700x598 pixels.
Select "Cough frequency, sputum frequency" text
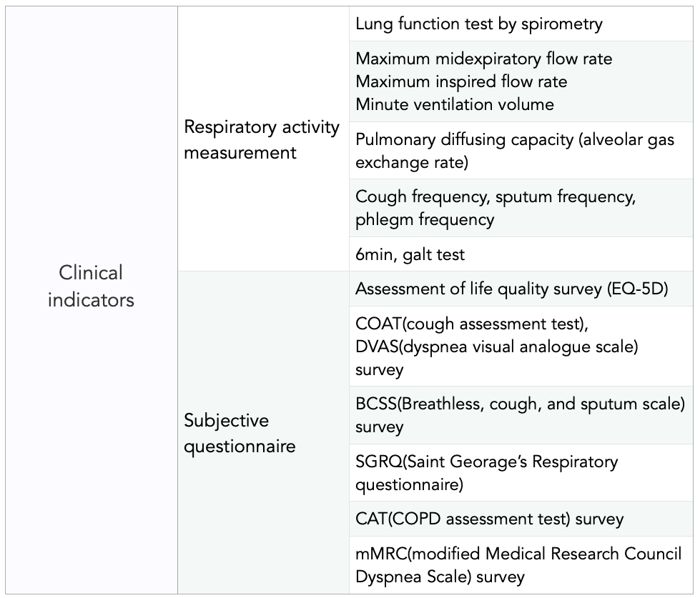point(495,196)
